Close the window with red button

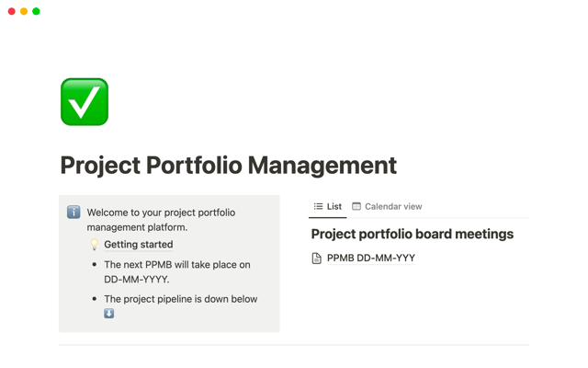(x=12, y=12)
